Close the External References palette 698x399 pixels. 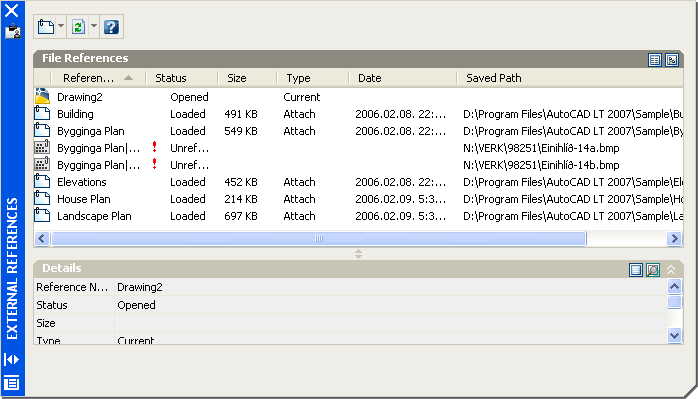click(x=12, y=10)
